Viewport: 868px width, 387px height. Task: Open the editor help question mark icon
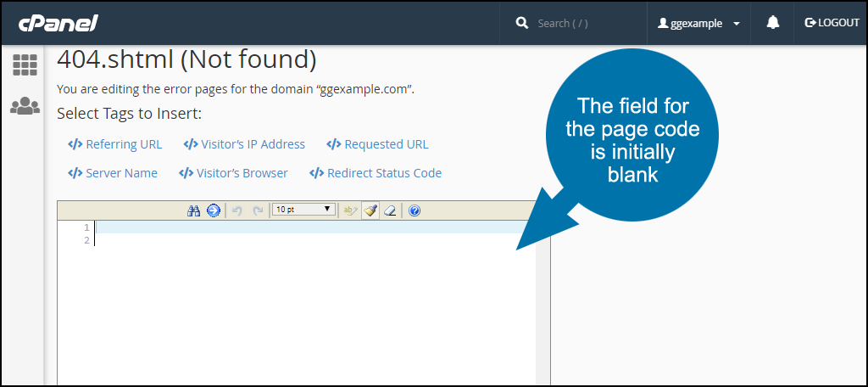coord(415,210)
